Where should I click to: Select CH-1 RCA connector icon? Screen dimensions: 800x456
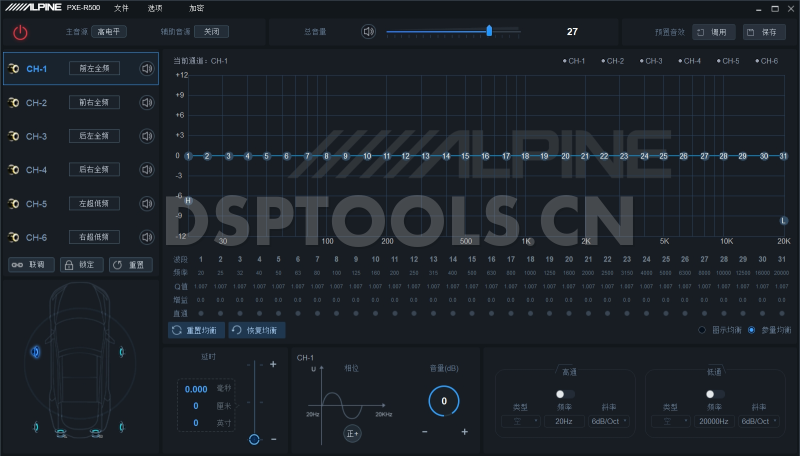pos(14,69)
